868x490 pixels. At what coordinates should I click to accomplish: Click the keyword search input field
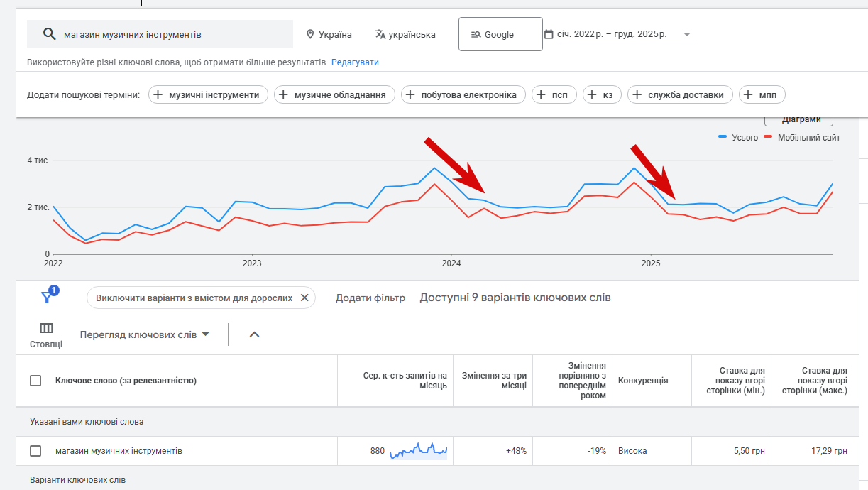pyautogui.click(x=170, y=34)
